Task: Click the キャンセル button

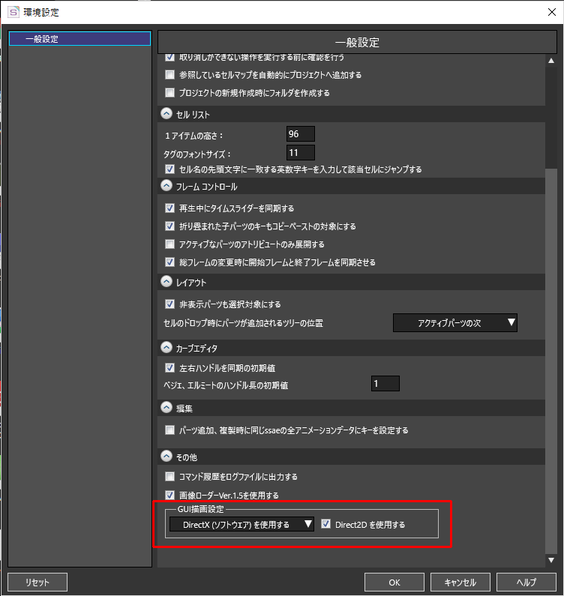Action: tap(460, 582)
